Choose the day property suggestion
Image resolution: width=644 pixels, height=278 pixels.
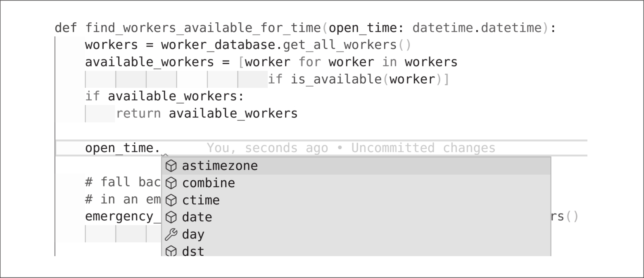[x=193, y=235]
